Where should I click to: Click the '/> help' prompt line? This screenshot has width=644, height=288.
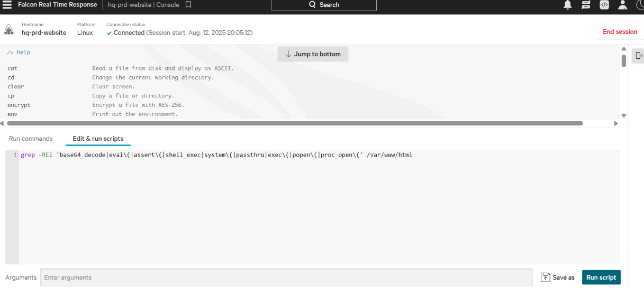coord(19,52)
